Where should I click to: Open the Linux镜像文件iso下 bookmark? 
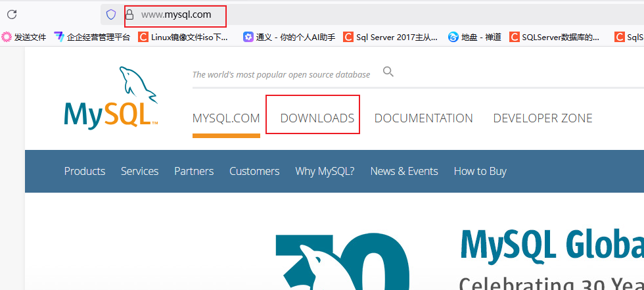point(183,37)
